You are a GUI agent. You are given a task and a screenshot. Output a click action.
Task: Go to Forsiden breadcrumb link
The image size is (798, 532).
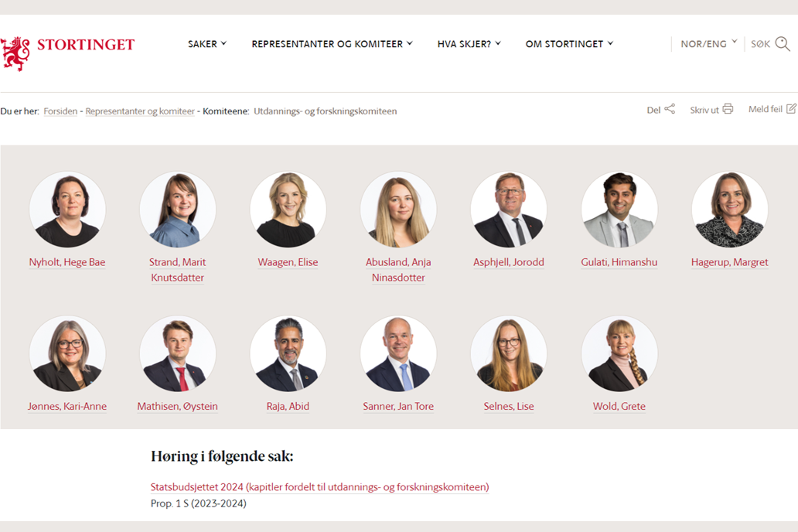point(60,111)
